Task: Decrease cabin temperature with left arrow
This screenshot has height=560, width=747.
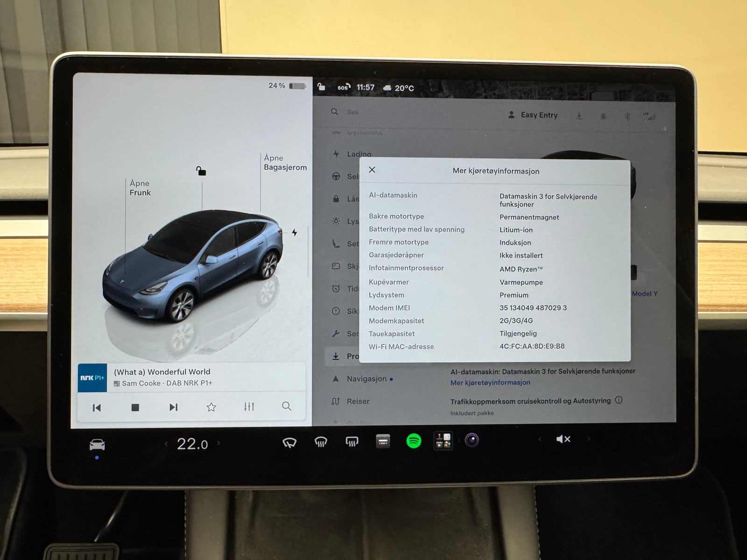Action: click(x=166, y=444)
